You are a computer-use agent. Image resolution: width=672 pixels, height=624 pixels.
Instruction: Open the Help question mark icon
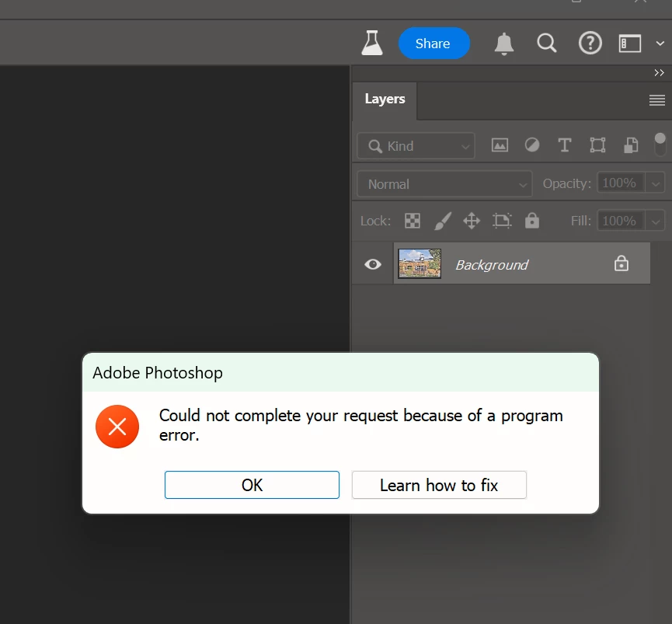[590, 43]
